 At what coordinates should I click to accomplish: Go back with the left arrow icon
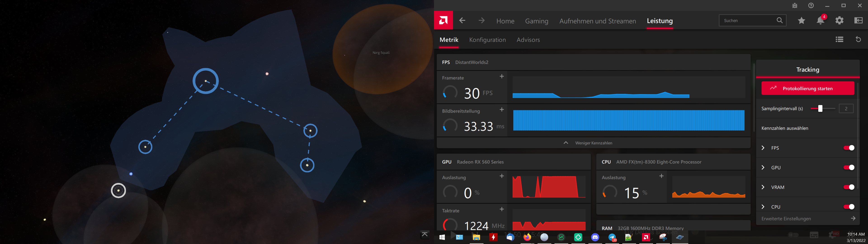pyautogui.click(x=462, y=21)
